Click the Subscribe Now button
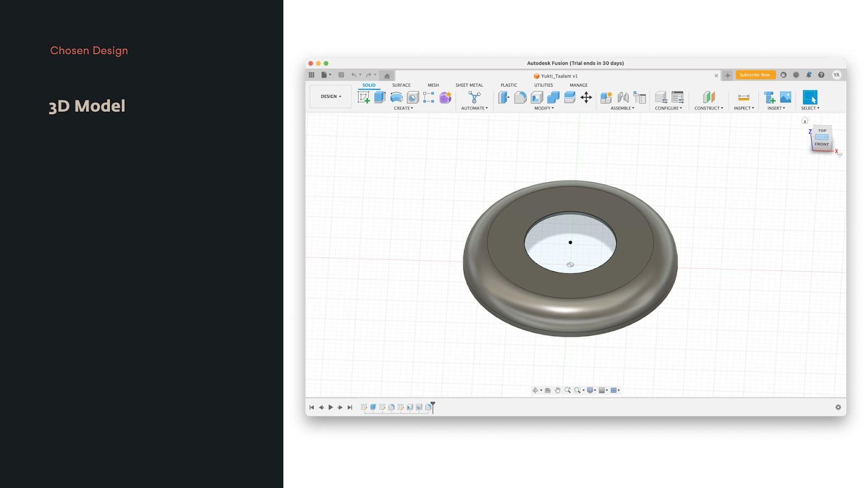Image resolution: width=868 pixels, height=488 pixels. click(x=755, y=75)
